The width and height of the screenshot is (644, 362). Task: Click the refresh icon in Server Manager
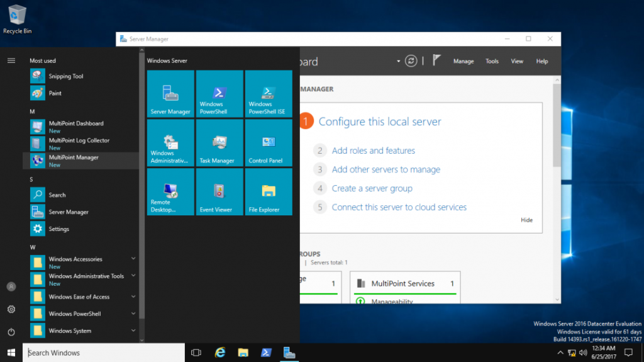pyautogui.click(x=411, y=61)
